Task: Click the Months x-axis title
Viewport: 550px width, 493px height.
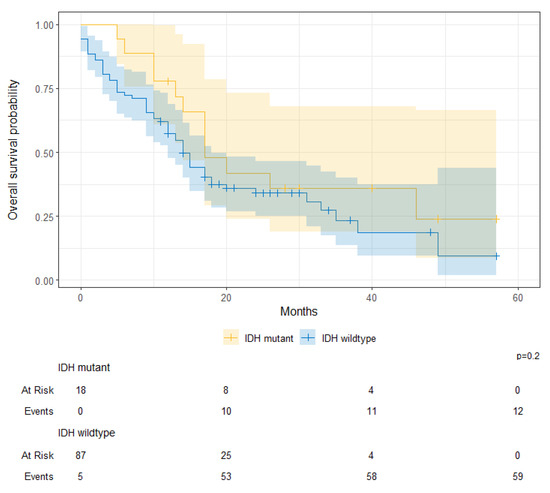Action: 299,312
